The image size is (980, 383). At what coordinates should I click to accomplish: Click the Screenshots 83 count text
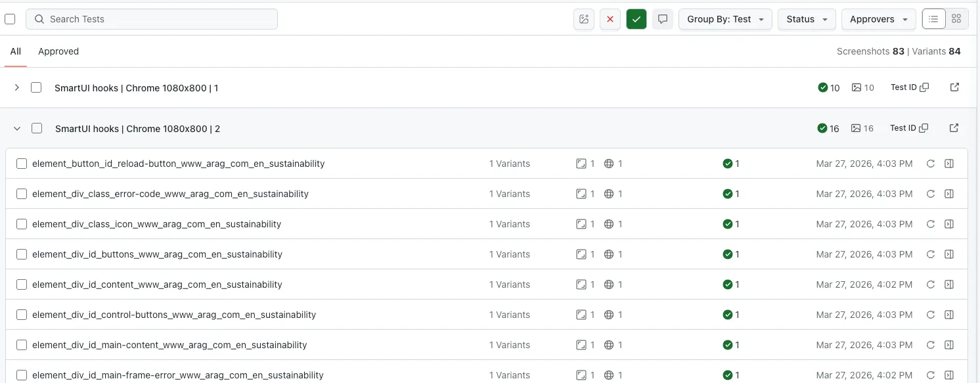click(870, 51)
